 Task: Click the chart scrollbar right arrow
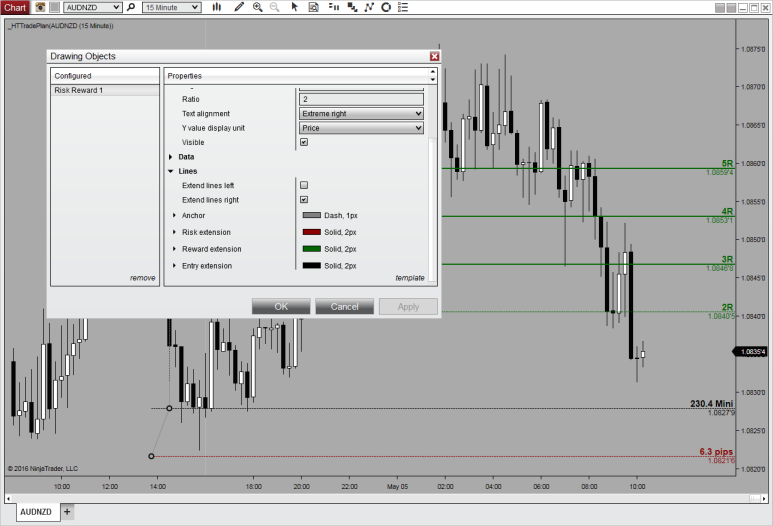coord(765,498)
